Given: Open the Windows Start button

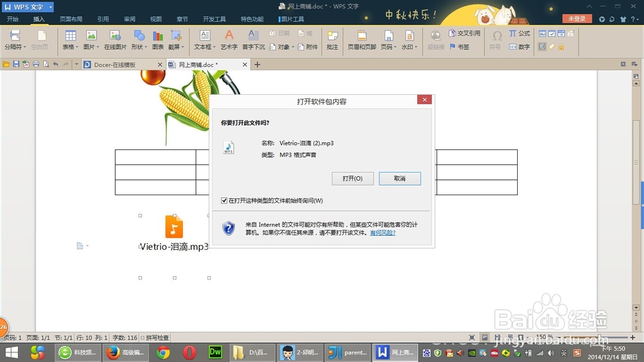Looking at the screenshot, I should pyautogui.click(x=12, y=352).
